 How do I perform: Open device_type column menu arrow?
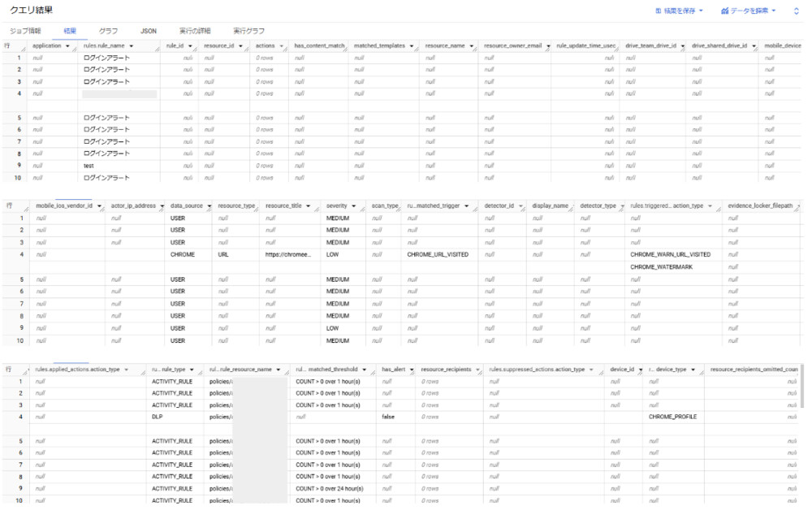click(693, 370)
